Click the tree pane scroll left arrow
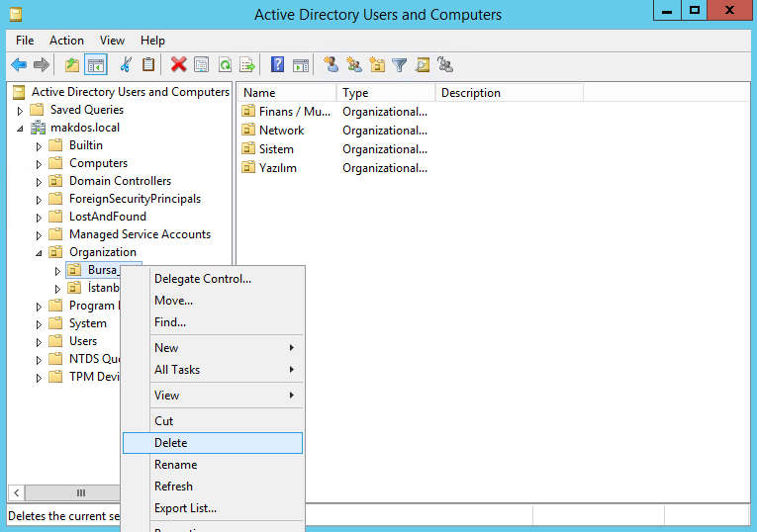757x532 pixels. (17, 492)
